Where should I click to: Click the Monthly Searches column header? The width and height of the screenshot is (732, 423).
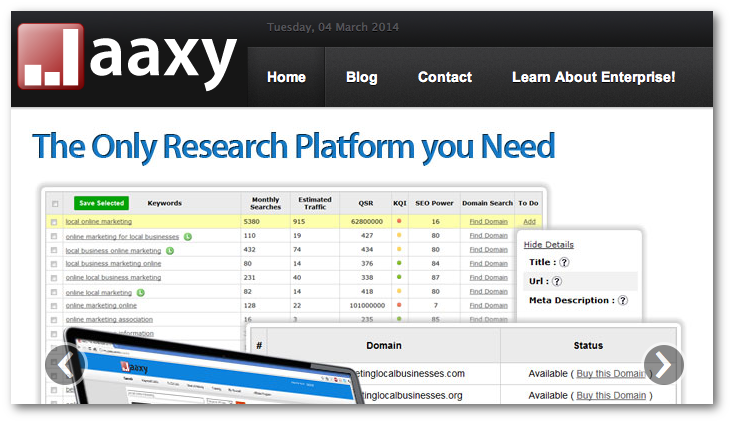pos(265,203)
